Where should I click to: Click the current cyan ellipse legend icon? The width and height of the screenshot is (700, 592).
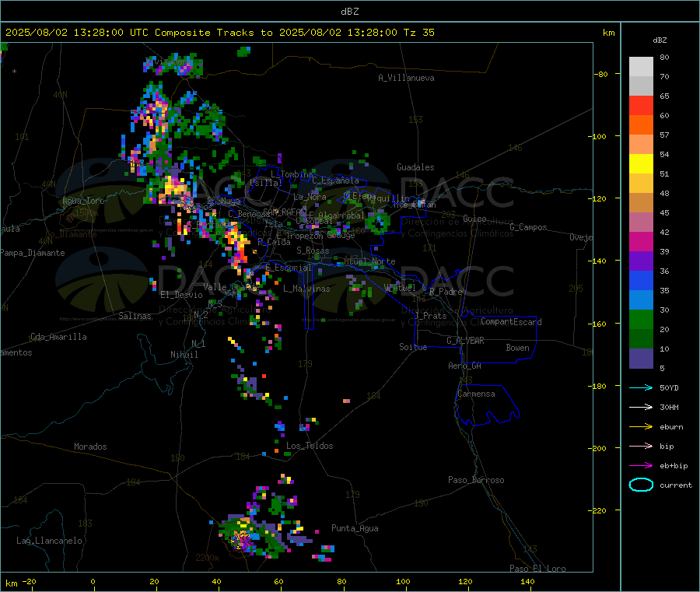point(641,485)
